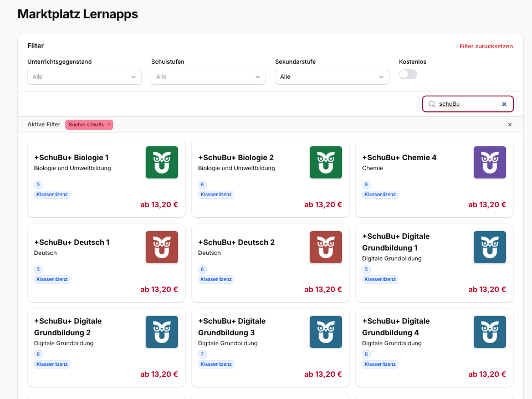This screenshot has width=532, height=399.
Task: Open the Schulstufen dropdown
Action: (208, 76)
